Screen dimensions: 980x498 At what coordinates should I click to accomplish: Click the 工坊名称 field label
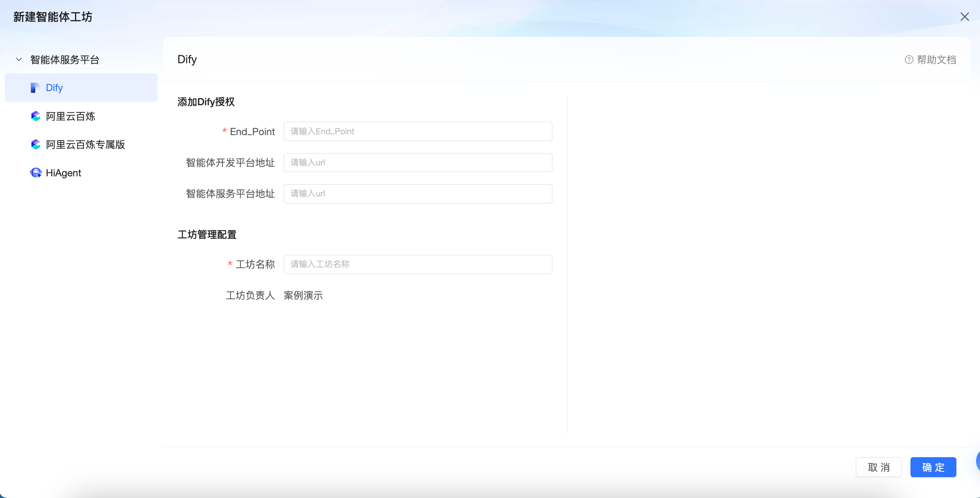(x=255, y=265)
